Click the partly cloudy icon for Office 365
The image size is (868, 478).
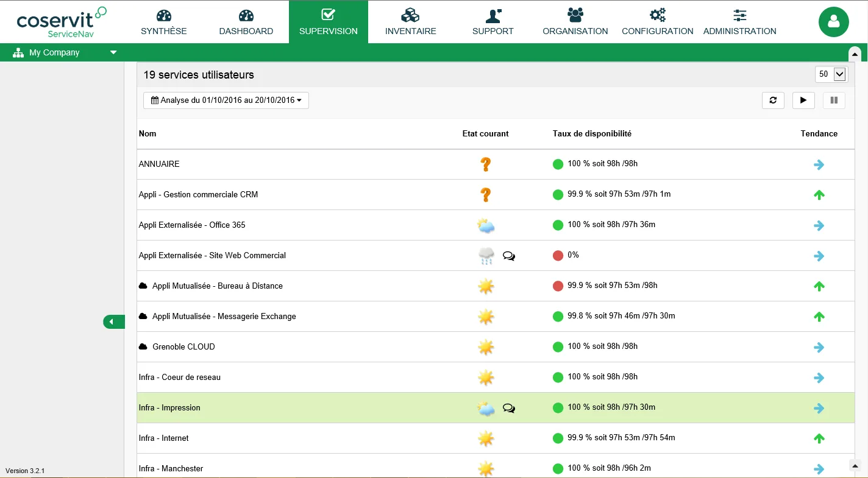486,225
